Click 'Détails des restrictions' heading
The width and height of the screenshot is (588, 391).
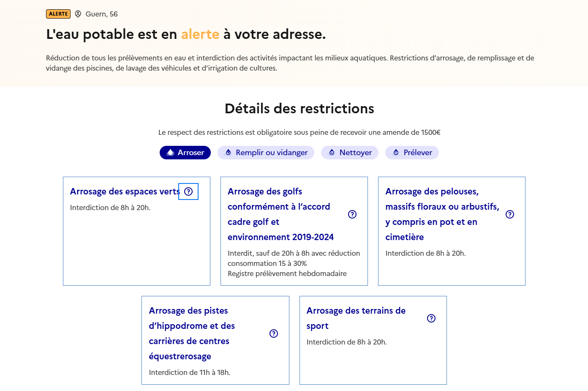pyautogui.click(x=299, y=109)
